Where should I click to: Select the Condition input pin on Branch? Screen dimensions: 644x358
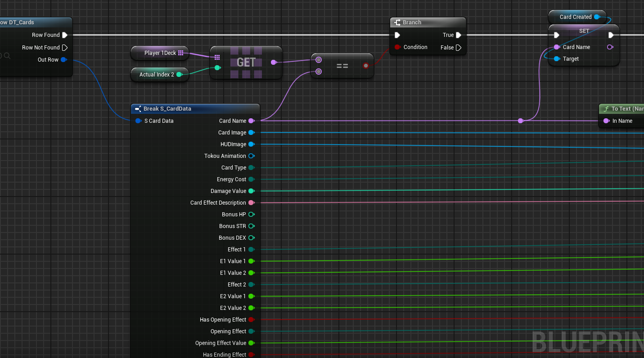tap(397, 47)
